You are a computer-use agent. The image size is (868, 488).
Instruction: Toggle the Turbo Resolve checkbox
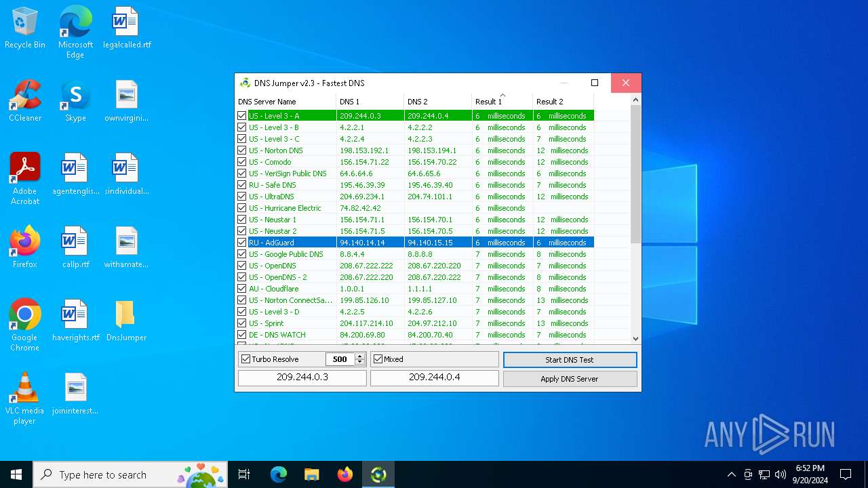pyautogui.click(x=246, y=359)
